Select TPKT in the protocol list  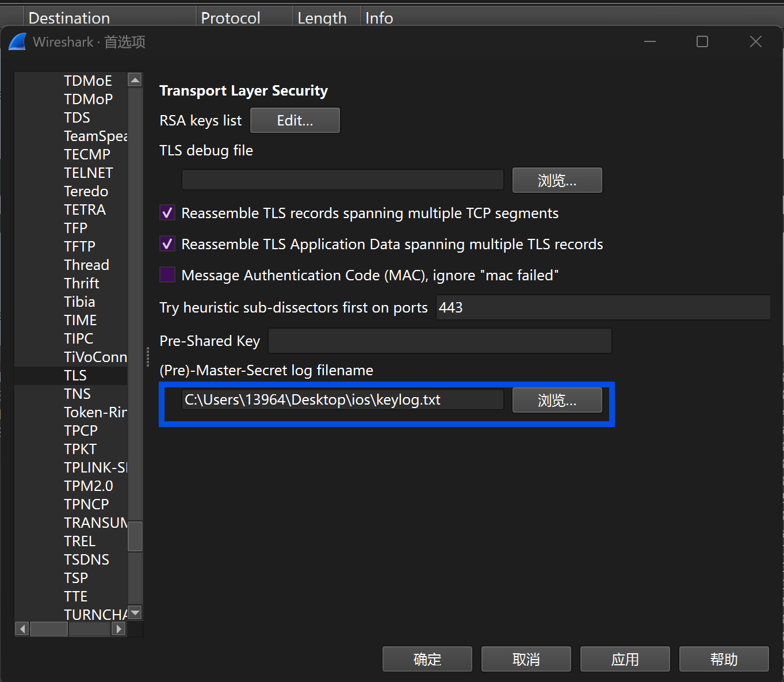click(81, 449)
